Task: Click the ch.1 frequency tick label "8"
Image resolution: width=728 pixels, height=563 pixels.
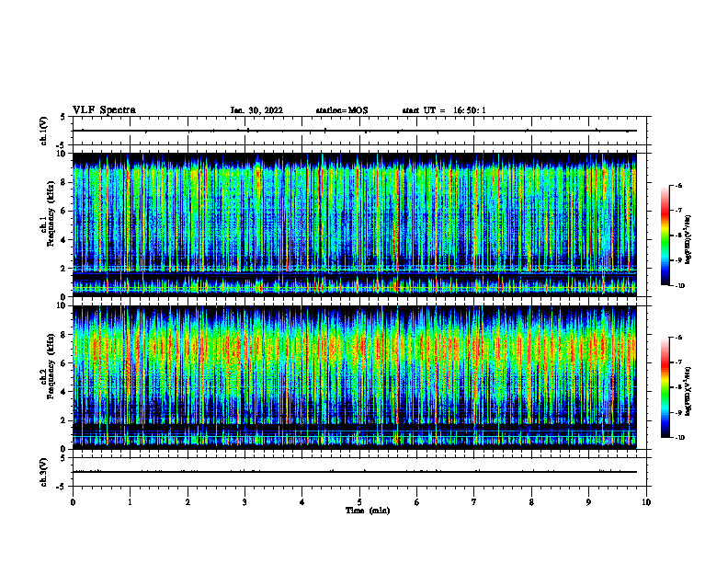Action: (64, 182)
